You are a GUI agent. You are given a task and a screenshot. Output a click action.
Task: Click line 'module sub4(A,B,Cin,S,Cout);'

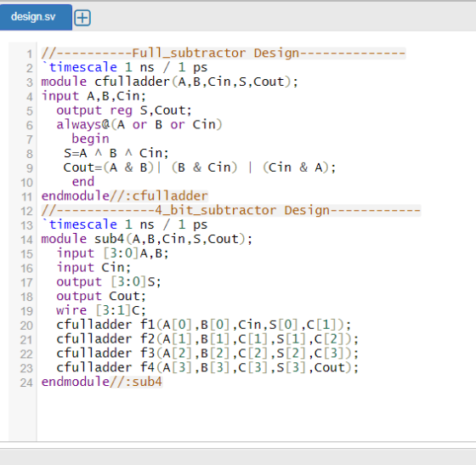pyautogui.click(x=147, y=239)
